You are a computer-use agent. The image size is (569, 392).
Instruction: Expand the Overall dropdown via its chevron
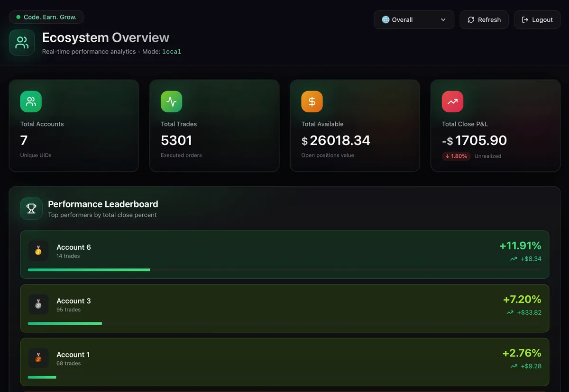443,19
